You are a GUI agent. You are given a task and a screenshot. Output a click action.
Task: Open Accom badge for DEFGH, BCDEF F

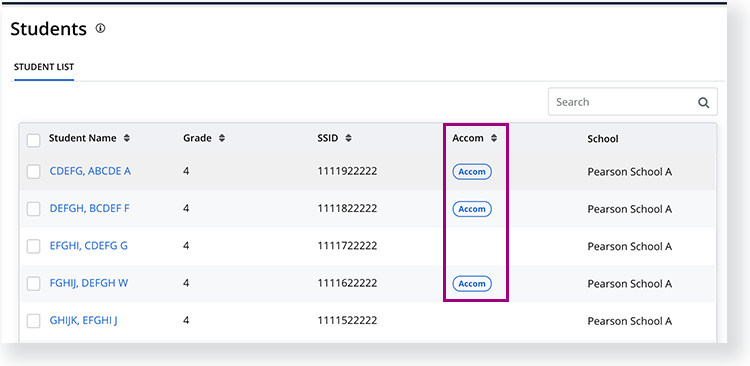click(x=472, y=209)
